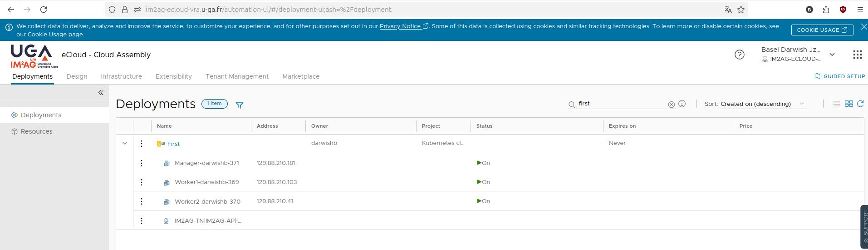The image size is (868, 250).
Task: Click the refresh deployments icon
Action: click(x=860, y=104)
